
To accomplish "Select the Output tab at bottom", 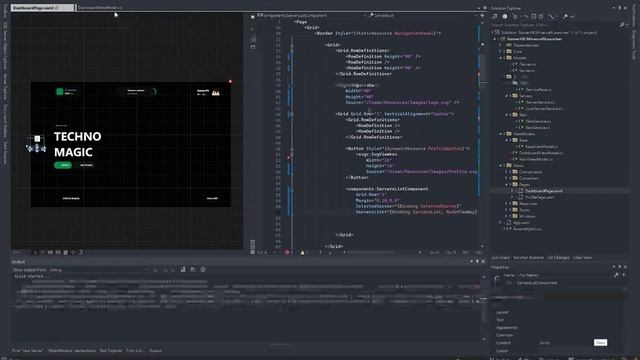I will [156, 351].
